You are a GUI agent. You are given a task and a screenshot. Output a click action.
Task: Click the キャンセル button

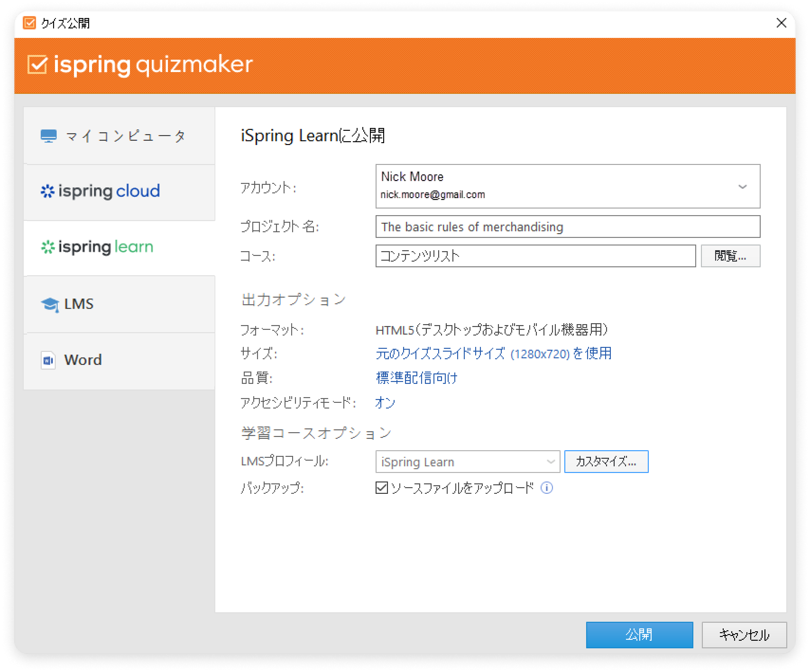[x=744, y=635]
